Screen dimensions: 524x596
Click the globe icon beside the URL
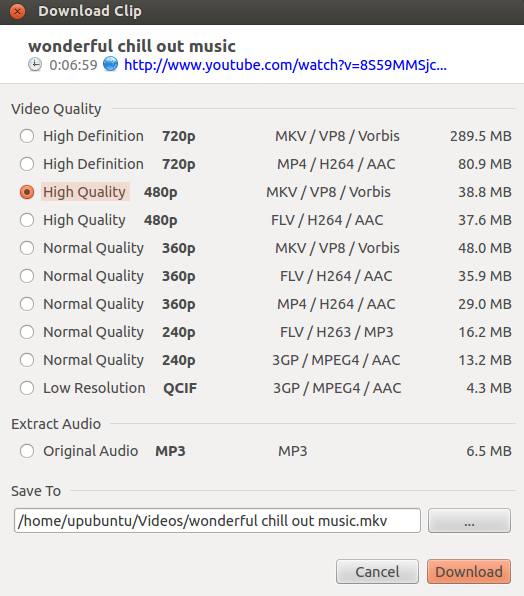pos(111,64)
